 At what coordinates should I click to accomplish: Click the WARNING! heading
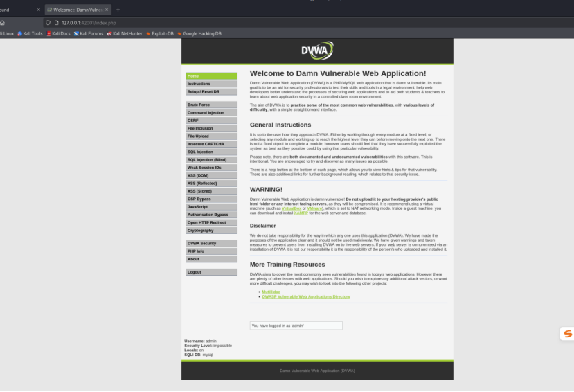click(x=266, y=190)
